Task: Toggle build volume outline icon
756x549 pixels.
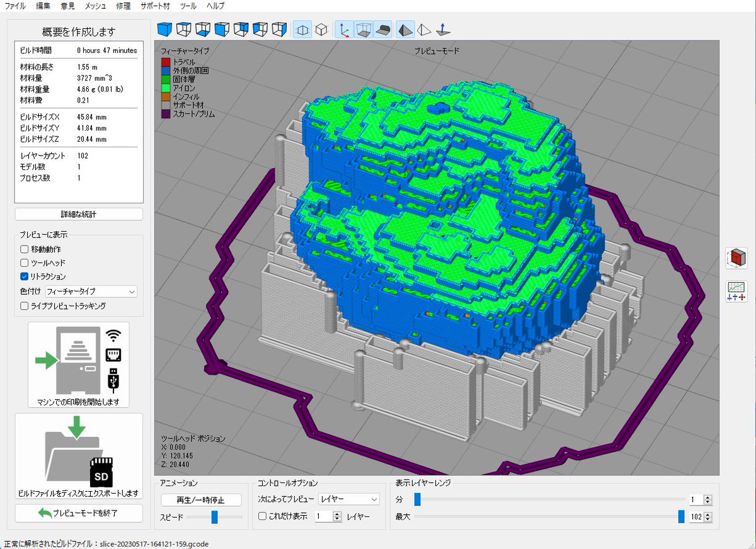Action: [363, 30]
